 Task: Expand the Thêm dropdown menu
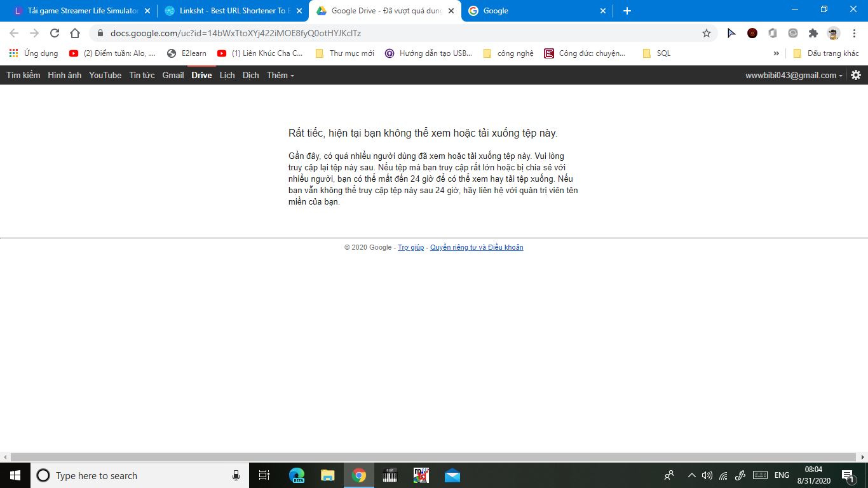tap(280, 75)
